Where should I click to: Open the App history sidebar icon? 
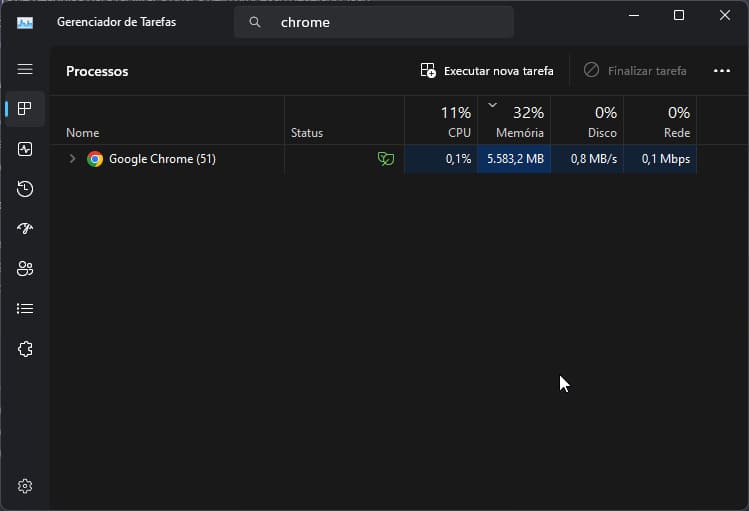coord(25,189)
